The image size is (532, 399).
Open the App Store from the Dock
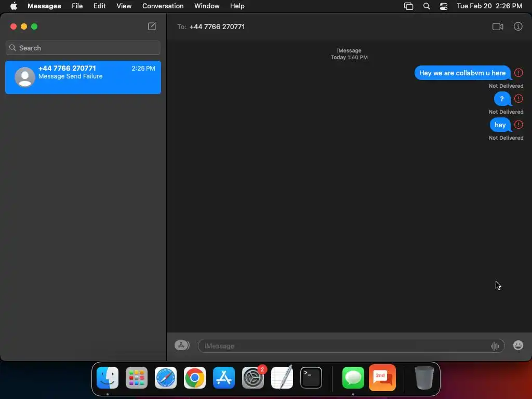(224, 378)
